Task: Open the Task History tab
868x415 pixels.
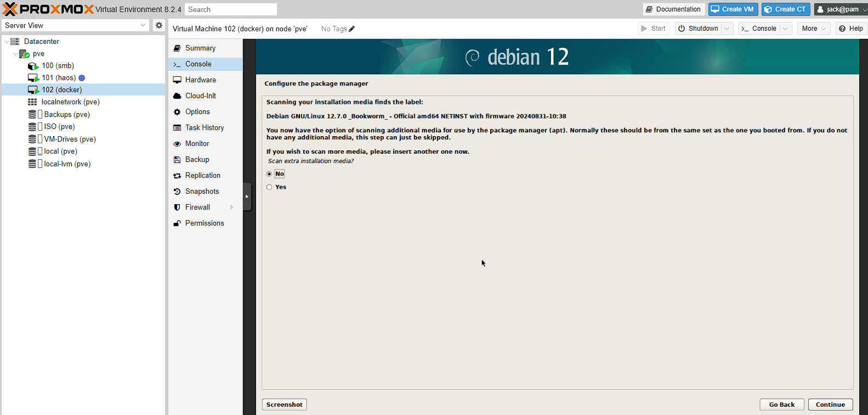Action: 205,128
